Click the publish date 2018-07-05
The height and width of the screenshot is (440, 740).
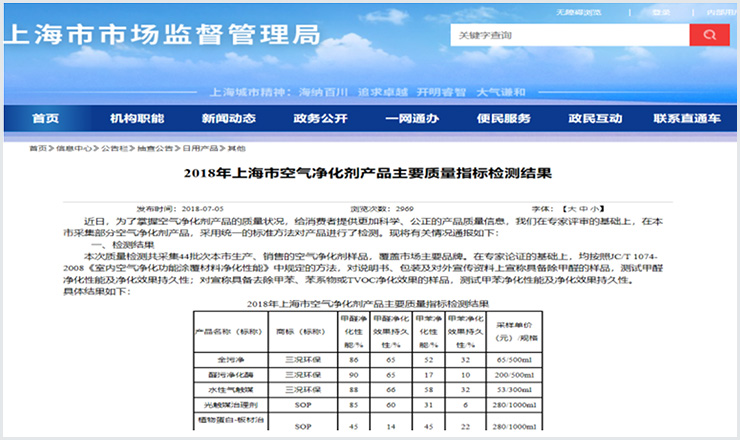[x=202, y=209]
